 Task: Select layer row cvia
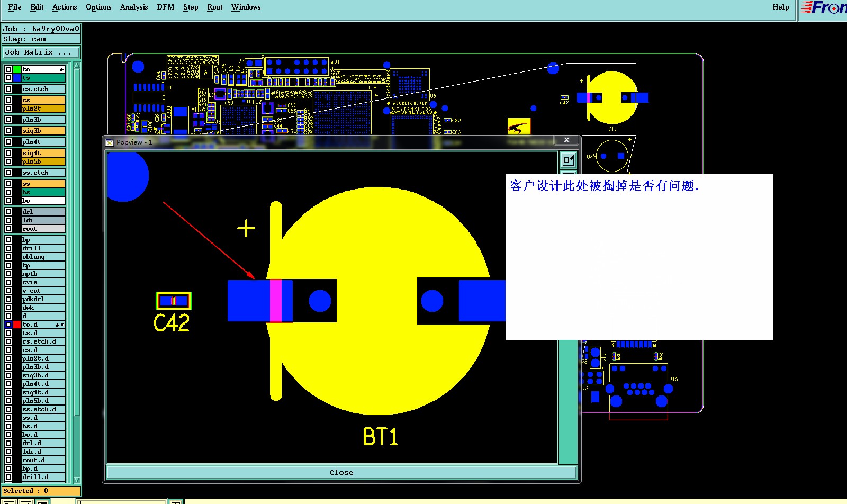pyautogui.click(x=43, y=282)
